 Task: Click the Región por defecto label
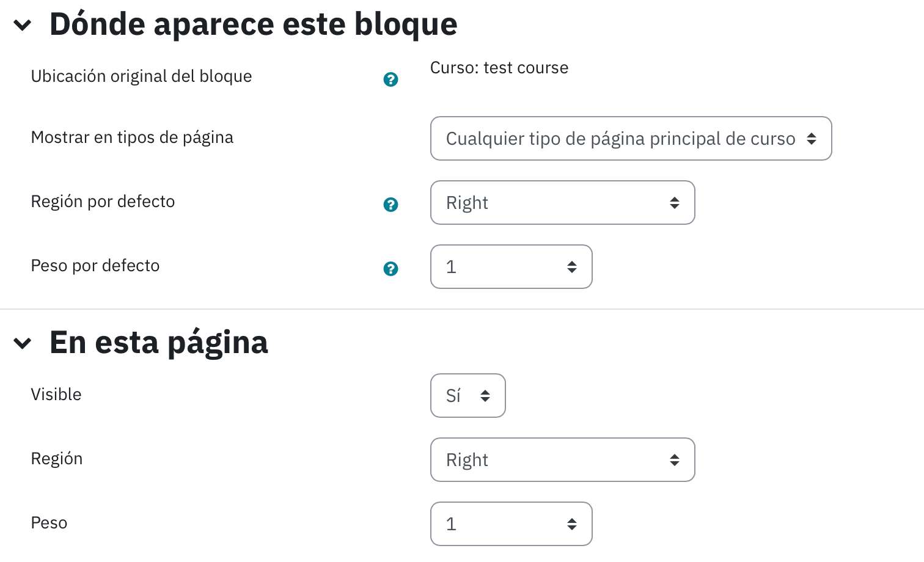(103, 202)
